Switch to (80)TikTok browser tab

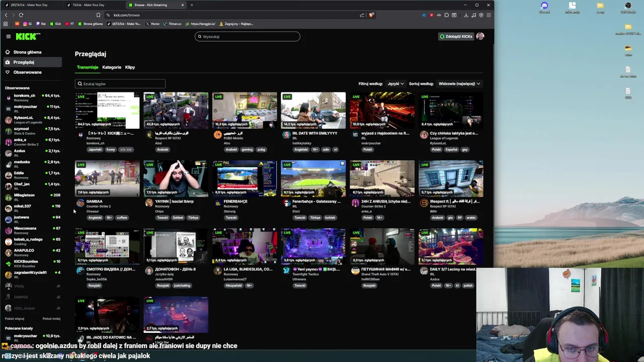(31, 5)
